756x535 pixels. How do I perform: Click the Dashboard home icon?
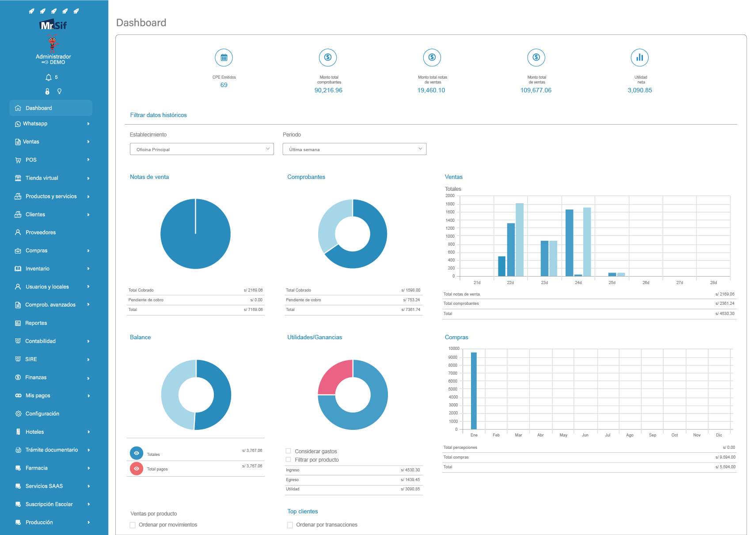click(18, 108)
